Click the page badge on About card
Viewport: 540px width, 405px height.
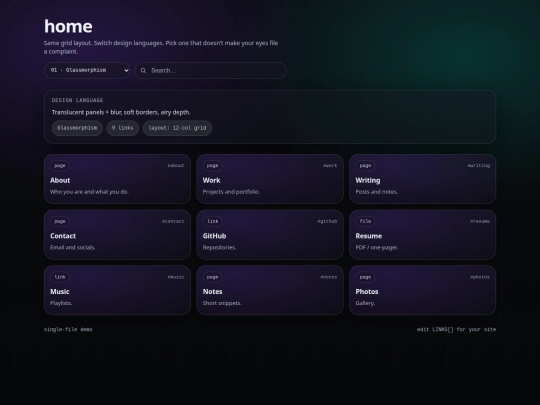[x=60, y=166]
